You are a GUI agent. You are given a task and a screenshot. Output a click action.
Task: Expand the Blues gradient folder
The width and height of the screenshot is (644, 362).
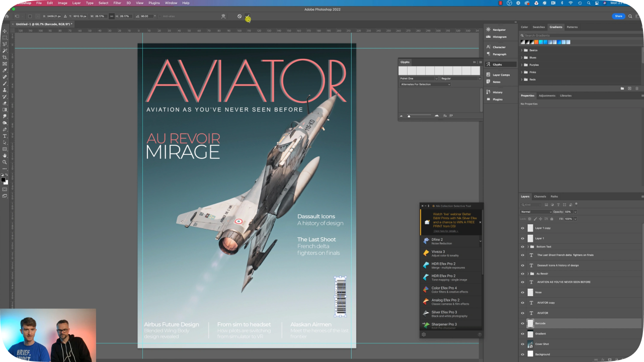click(522, 58)
